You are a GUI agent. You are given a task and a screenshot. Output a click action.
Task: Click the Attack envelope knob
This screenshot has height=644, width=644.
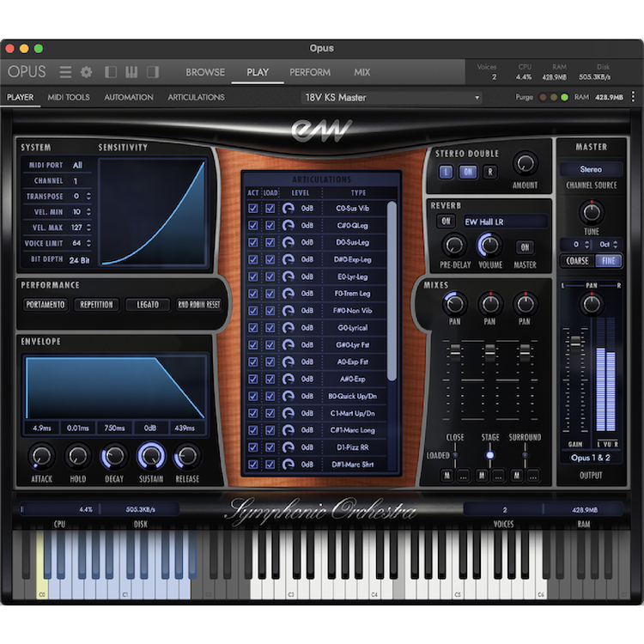click(x=41, y=456)
